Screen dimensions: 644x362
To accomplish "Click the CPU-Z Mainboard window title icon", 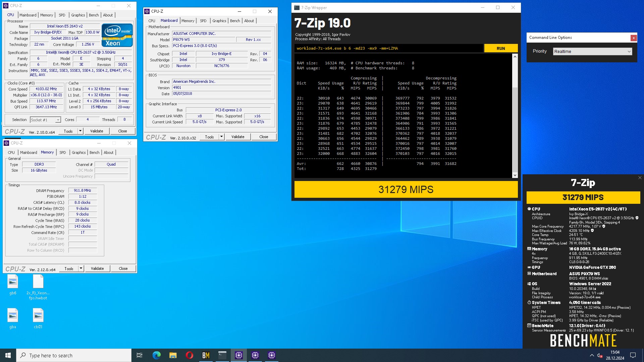I will pos(147,11).
